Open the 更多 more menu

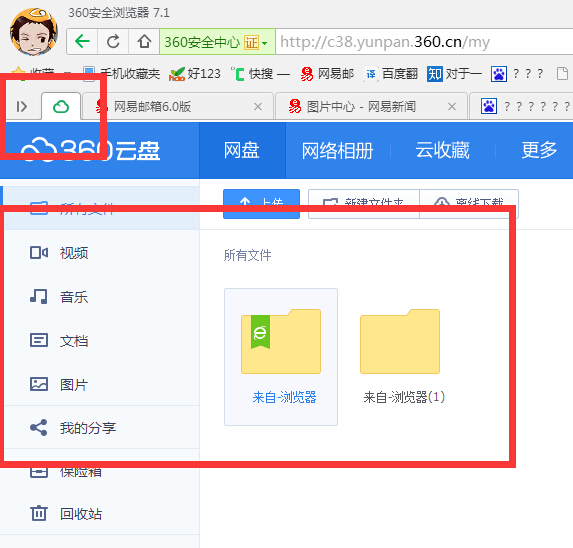tap(539, 151)
